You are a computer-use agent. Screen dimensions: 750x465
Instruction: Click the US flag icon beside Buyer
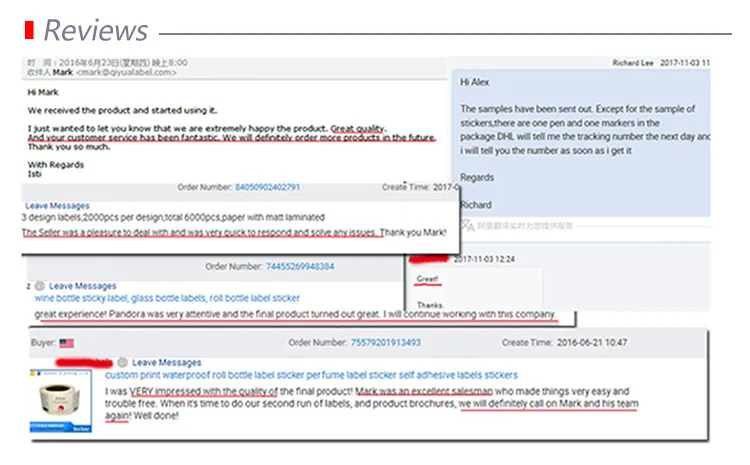(x=67, y=342)
